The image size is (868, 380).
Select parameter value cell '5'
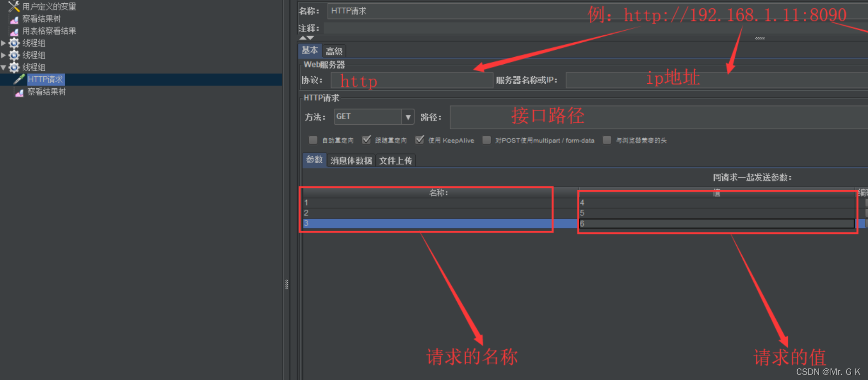(x=717, y=213)
